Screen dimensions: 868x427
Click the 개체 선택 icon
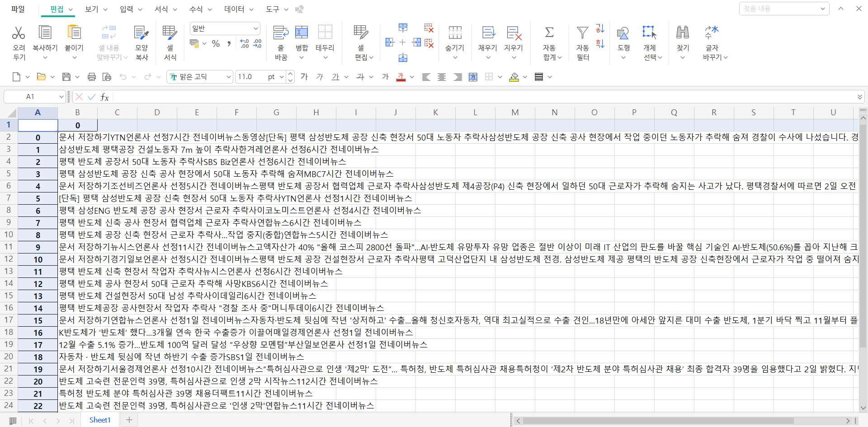(649, 33)
